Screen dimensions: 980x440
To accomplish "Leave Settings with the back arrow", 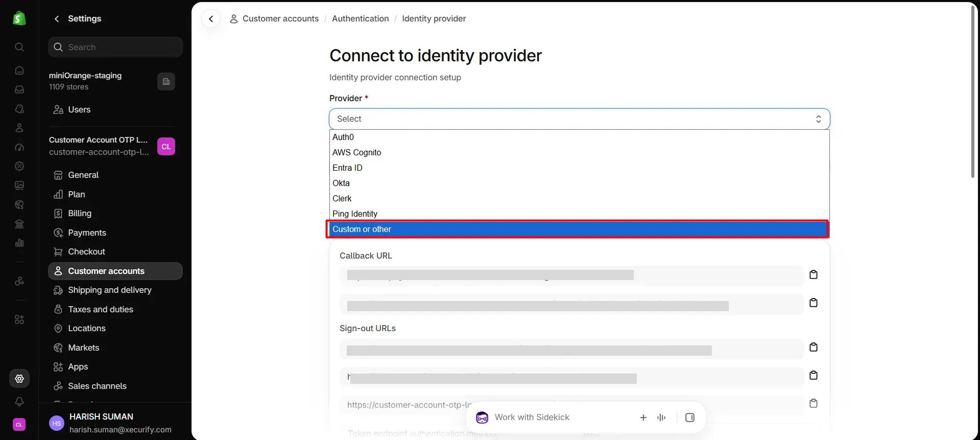I will coord(57,19).
